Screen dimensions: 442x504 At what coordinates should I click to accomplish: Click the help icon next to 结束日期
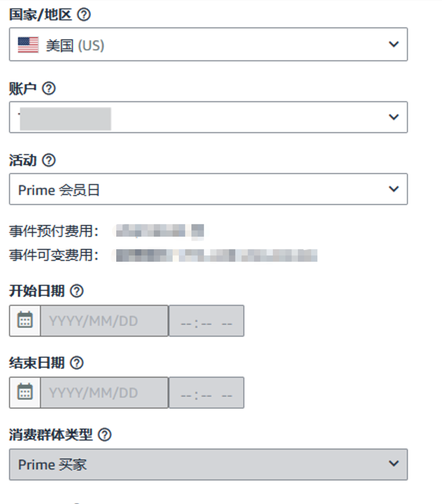(76, 362)
